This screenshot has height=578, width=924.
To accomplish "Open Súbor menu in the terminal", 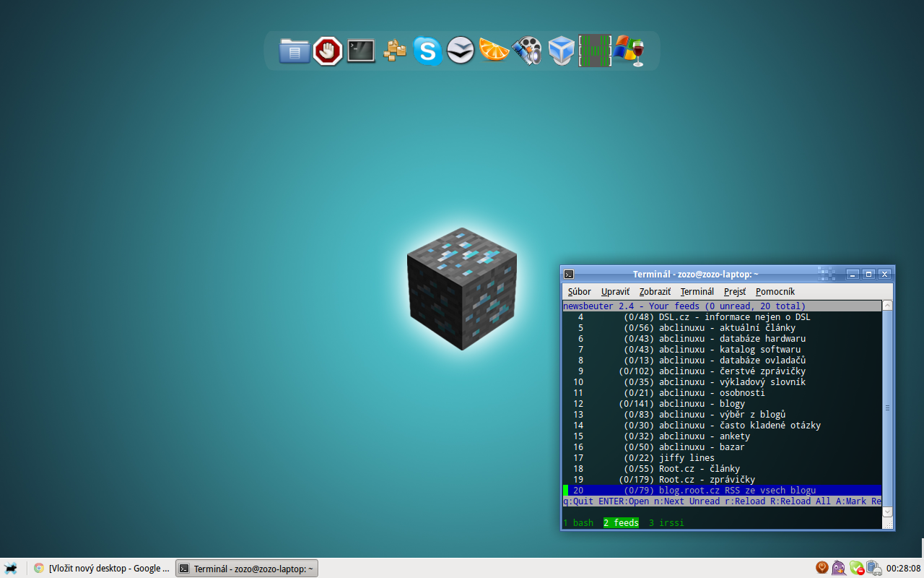I will (579, 292).
